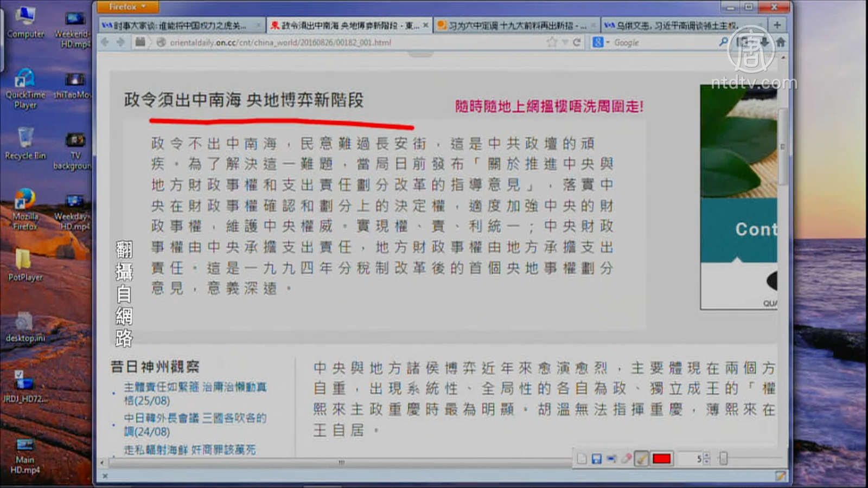This screenshot has width=868, height=488.
Task: Select the paintbrush tool in drawing toolbar
Action: (x=641, y=459)
